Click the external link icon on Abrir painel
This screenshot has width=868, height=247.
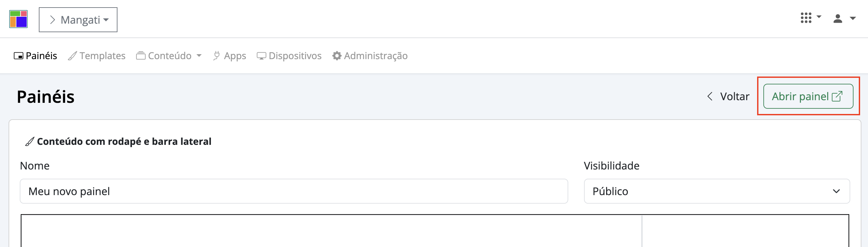tap(837, 97)
